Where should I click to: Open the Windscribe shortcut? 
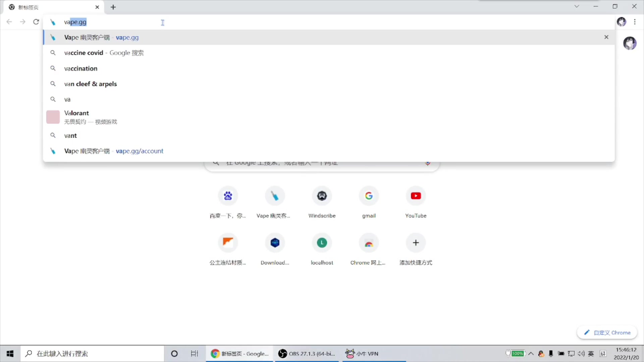[322, 203]
